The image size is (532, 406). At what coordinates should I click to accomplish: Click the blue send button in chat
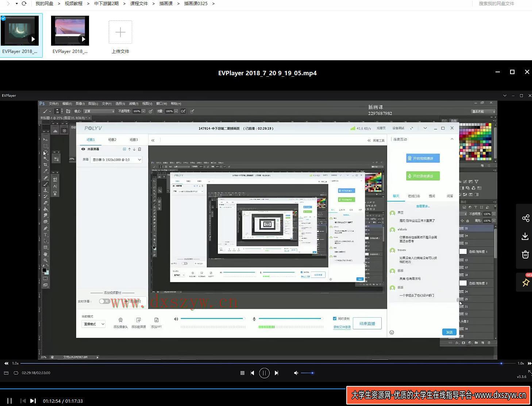[x=449, y=332]
